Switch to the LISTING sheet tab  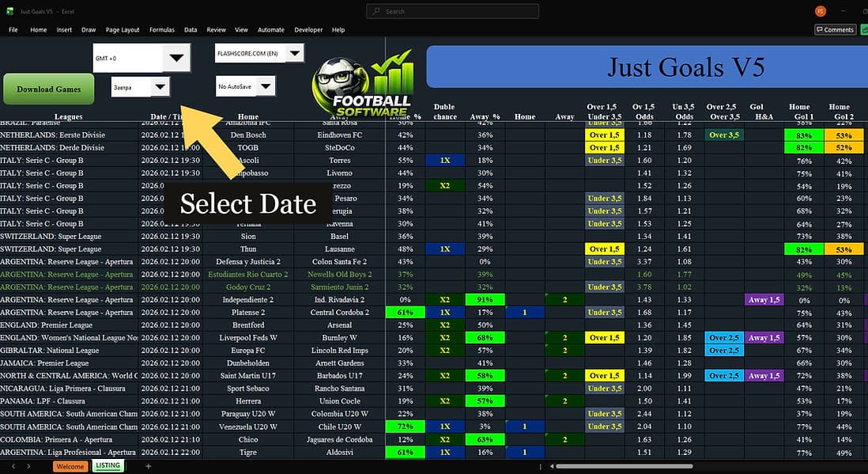108,465
